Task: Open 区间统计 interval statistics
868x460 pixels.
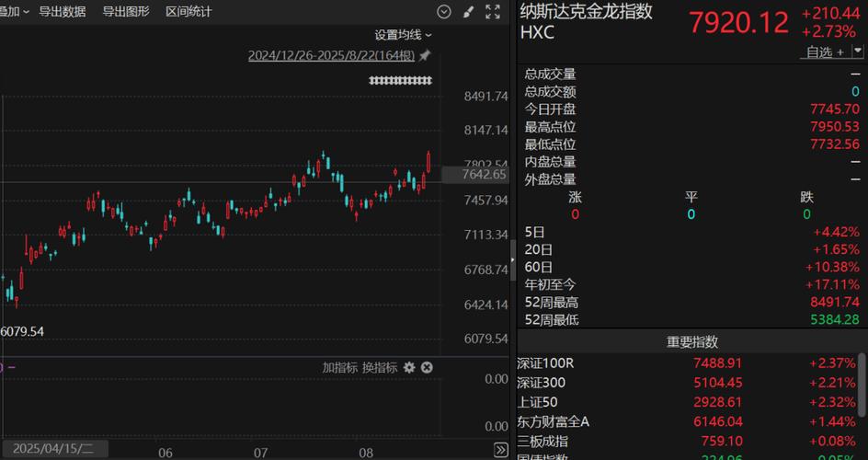Action: (x=188, y=12)
